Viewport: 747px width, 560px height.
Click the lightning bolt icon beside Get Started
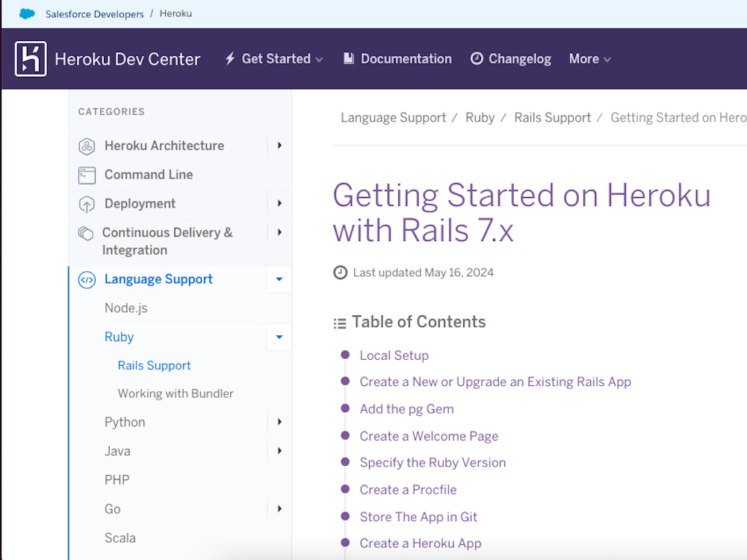(x=231, y=58)
